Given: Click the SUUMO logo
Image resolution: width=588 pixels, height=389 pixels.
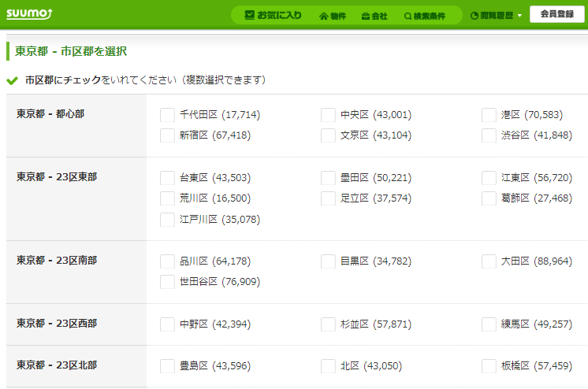Looking at the screenshot, I should click(x=30, y=13).
